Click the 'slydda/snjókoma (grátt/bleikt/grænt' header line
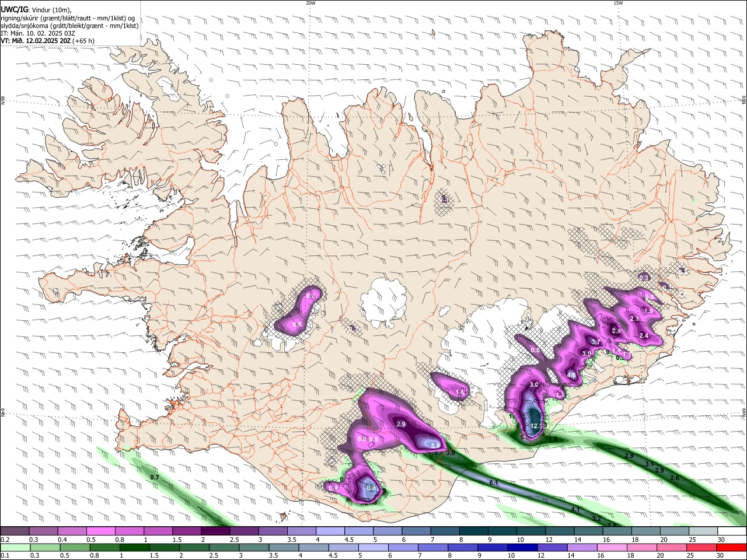This screenshot has height=560, width=747. (69, 26)
